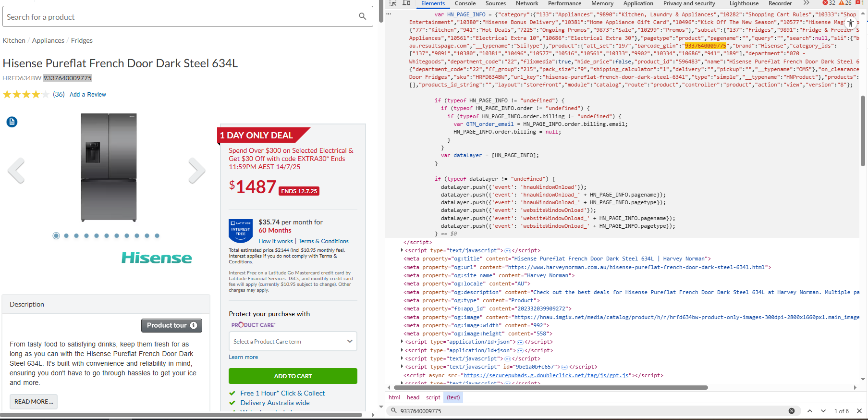Click the blue document icon beside fridge image
Viewport: 868px width, 420px height.
coord(12,122)
